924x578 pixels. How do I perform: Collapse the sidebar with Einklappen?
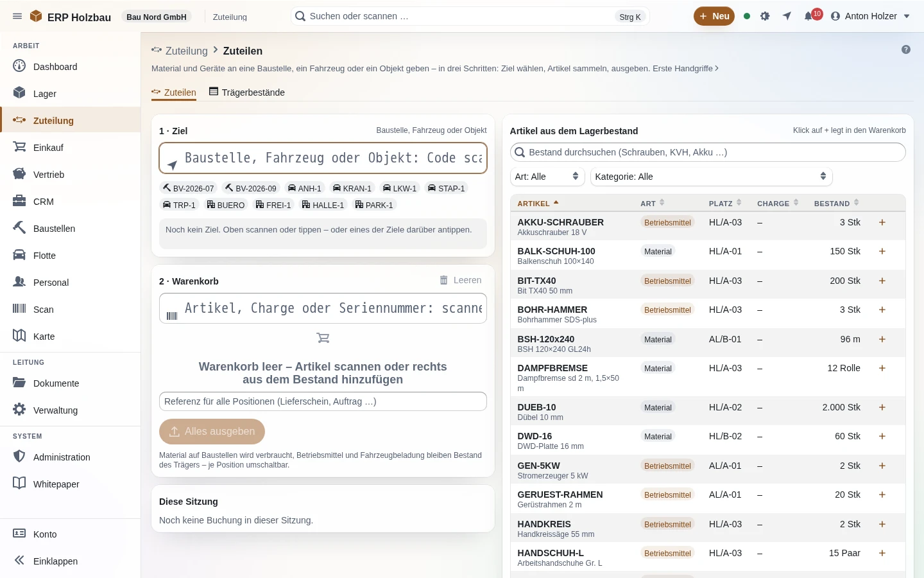tap(71, 561)
